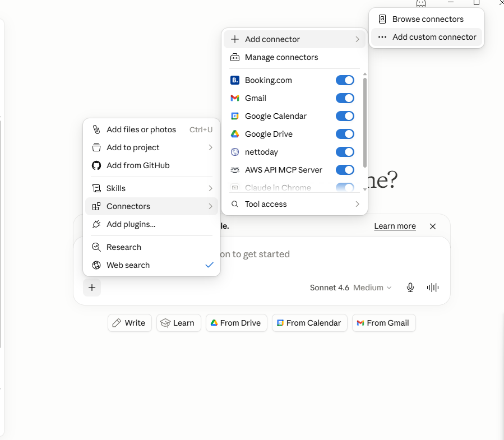
Task: Click the project box icon beside Add to project
Action: pos(96,147)
